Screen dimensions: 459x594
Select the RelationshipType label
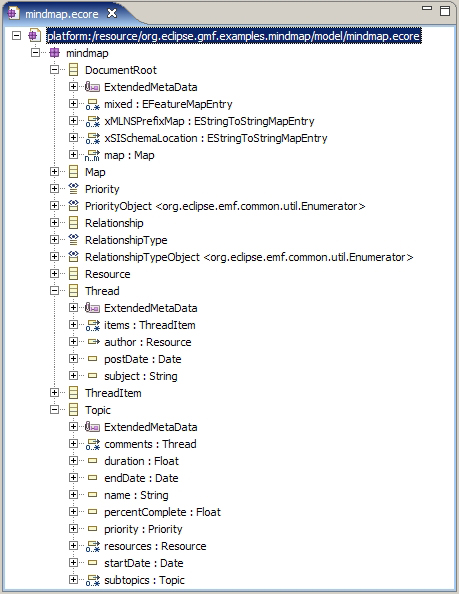click(126, 240)
